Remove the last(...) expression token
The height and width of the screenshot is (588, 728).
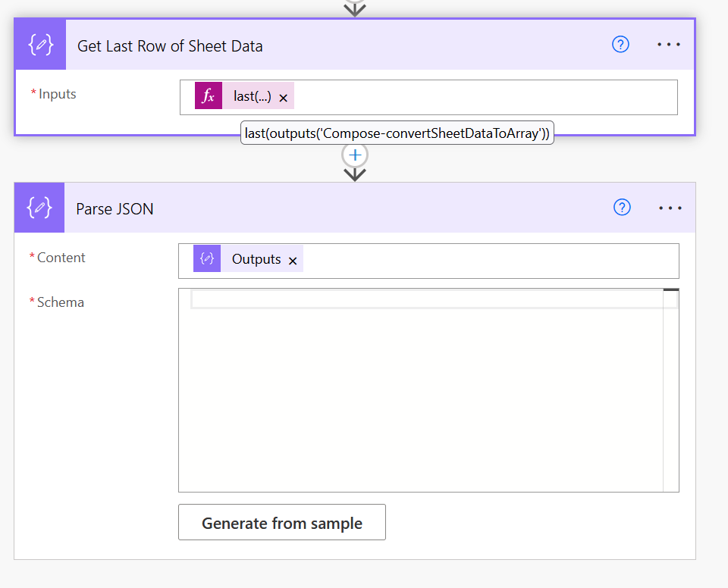point(284,98)
